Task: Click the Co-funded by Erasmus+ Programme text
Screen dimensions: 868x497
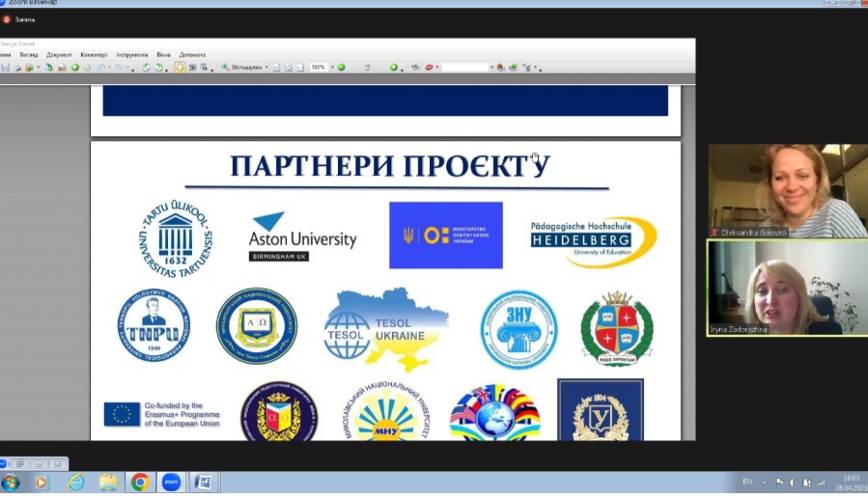Action: (182, 414)
